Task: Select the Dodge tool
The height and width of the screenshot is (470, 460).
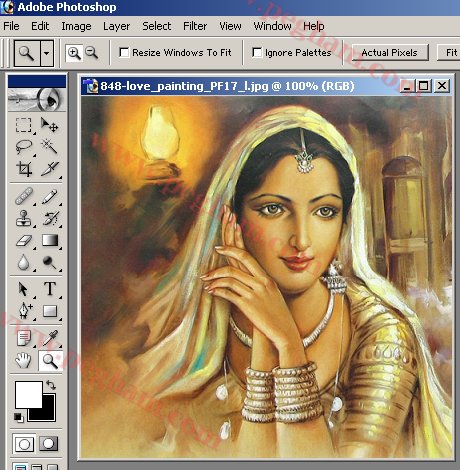Action: [49, 262]
